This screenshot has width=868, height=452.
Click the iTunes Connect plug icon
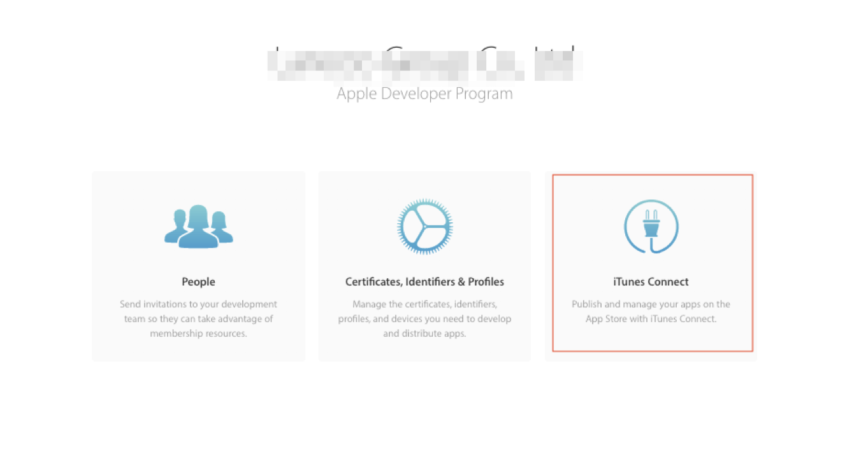click(x=651, y=227)
